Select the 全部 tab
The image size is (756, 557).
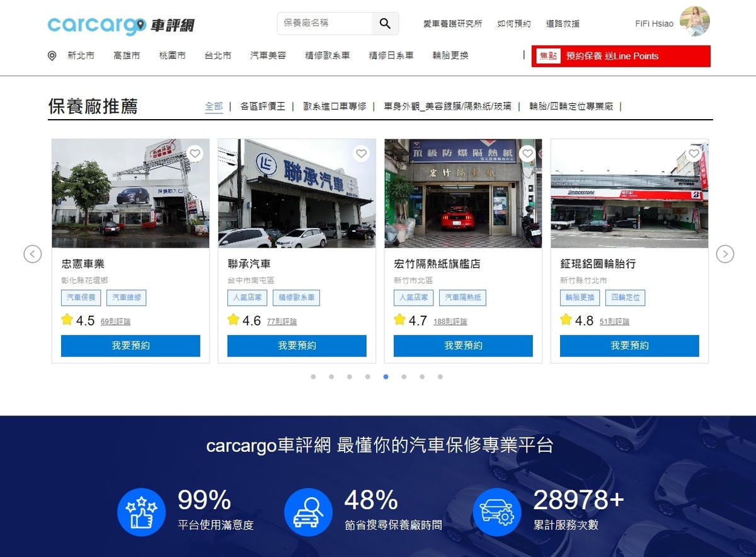pyautogui.click(x=214, y=106)
